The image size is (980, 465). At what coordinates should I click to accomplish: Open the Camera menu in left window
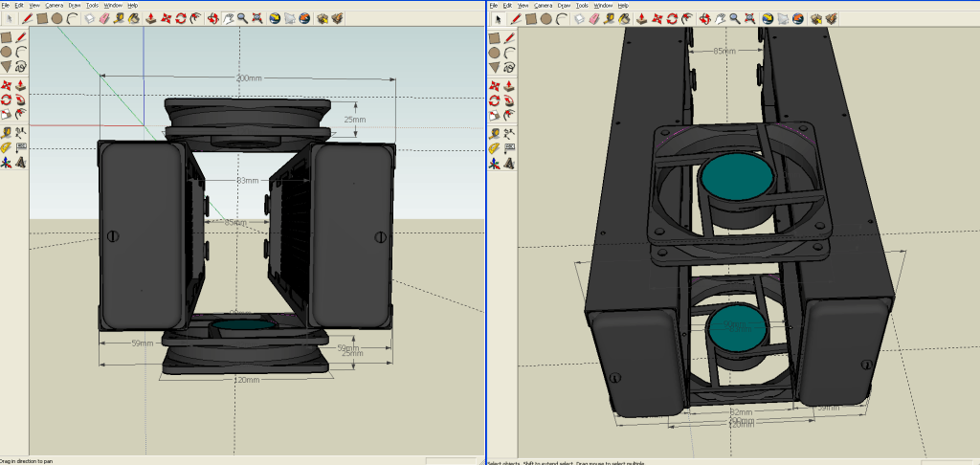54,6
